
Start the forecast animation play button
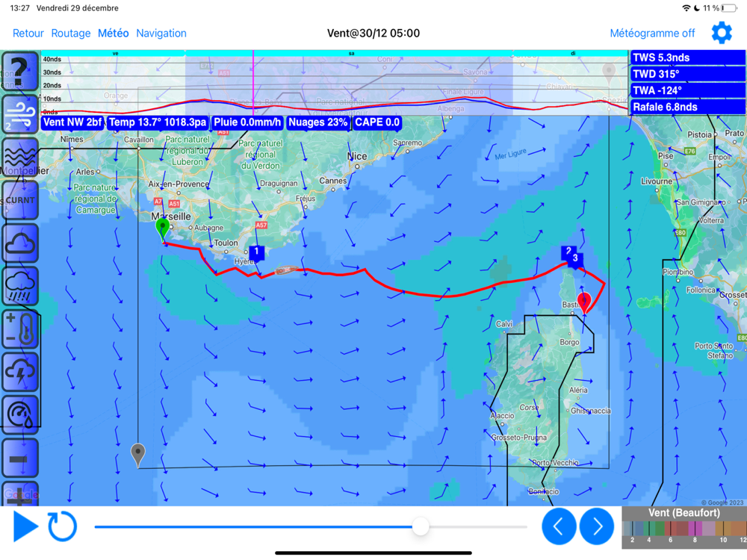click(25, 526)
